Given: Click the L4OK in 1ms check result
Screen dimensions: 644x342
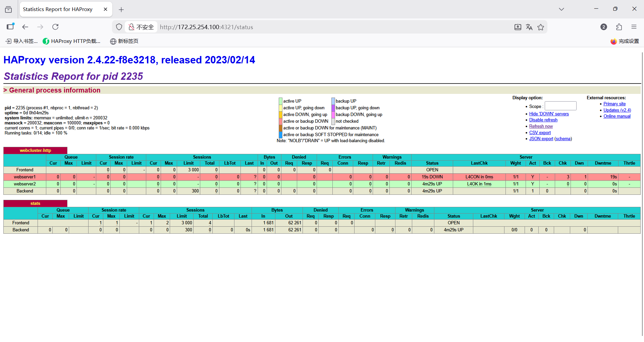Looking at the screenshot, I should point(479,184).
